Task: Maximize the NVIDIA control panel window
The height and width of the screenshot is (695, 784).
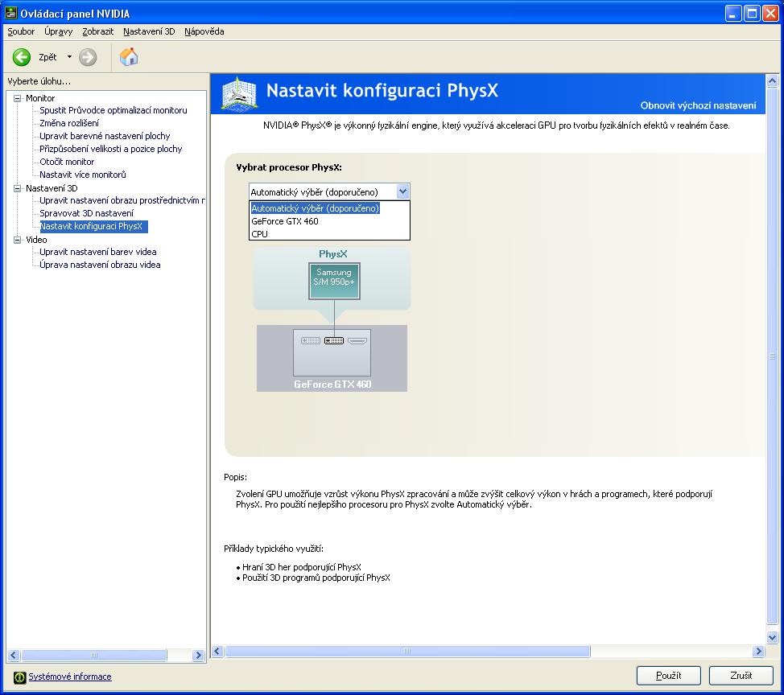Action: 752,14
